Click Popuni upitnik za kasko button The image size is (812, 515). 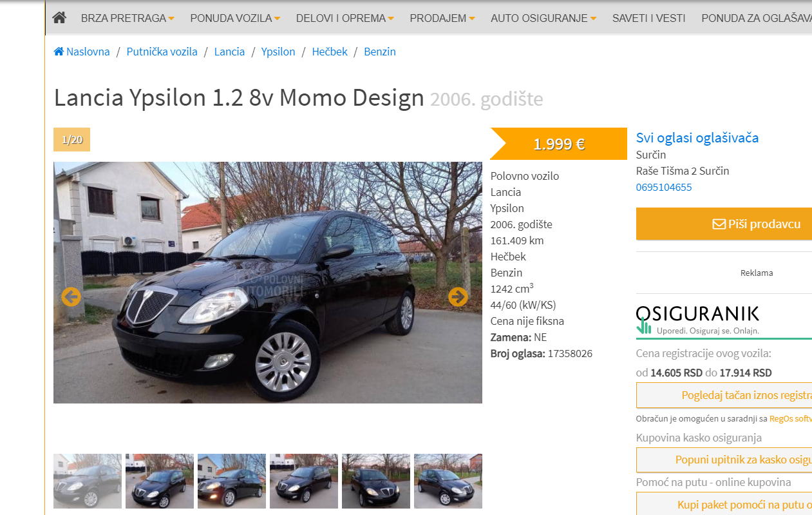coord(724,460)
